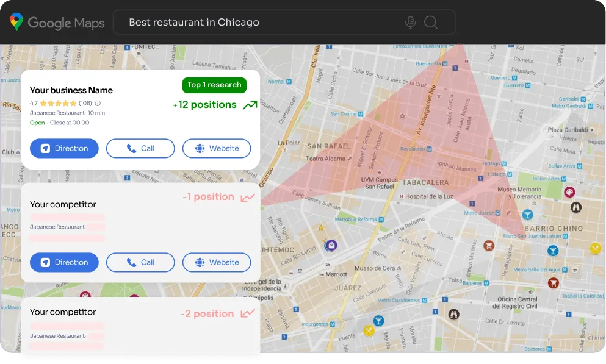The height and width of the screenshot is (364, 606).
Task: Click the +12 positions text
Action: coord(204,105)
